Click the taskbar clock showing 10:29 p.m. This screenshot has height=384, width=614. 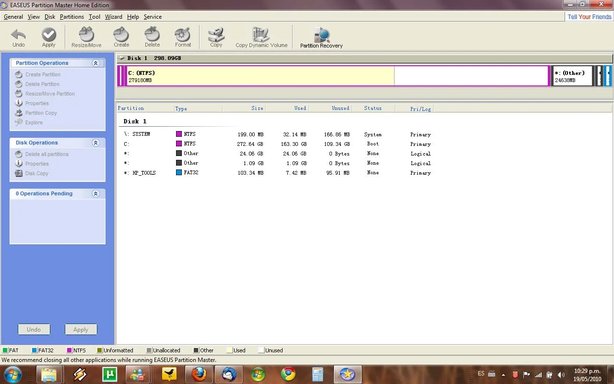pos(587,375)
